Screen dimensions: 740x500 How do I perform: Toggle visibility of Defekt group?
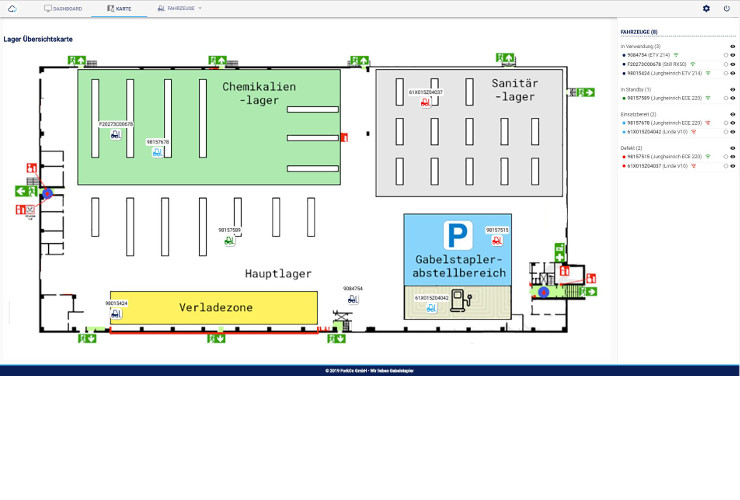(733, 148)
